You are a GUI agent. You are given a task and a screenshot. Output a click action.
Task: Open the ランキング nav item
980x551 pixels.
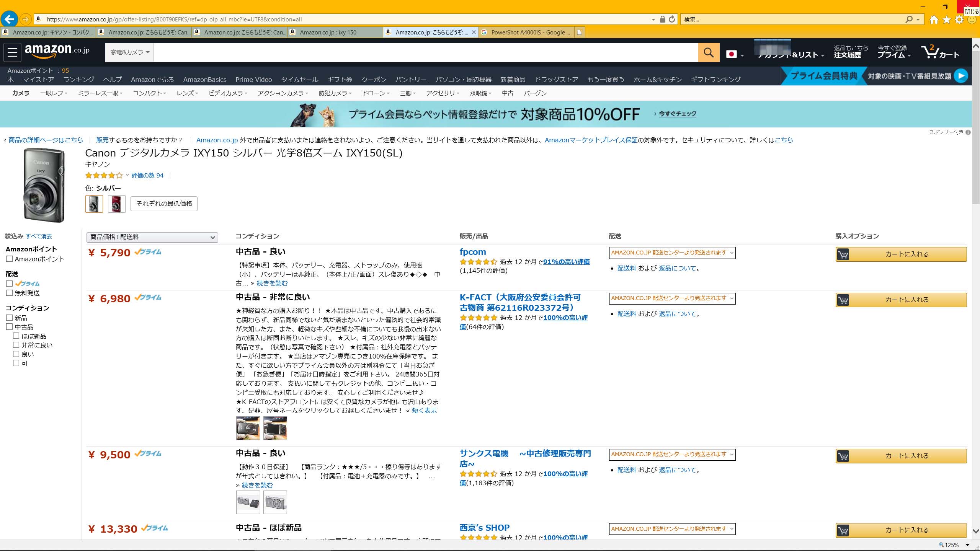click(78, 80)
